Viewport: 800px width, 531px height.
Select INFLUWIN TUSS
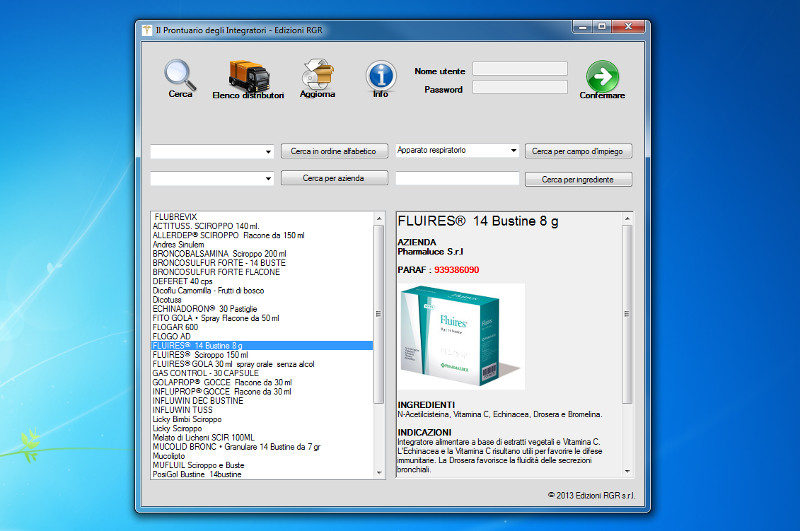click(x=262, y=410)
